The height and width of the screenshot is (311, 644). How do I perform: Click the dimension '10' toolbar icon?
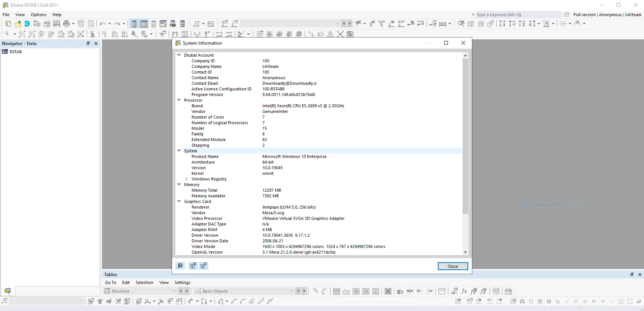[x=577, y=24]
